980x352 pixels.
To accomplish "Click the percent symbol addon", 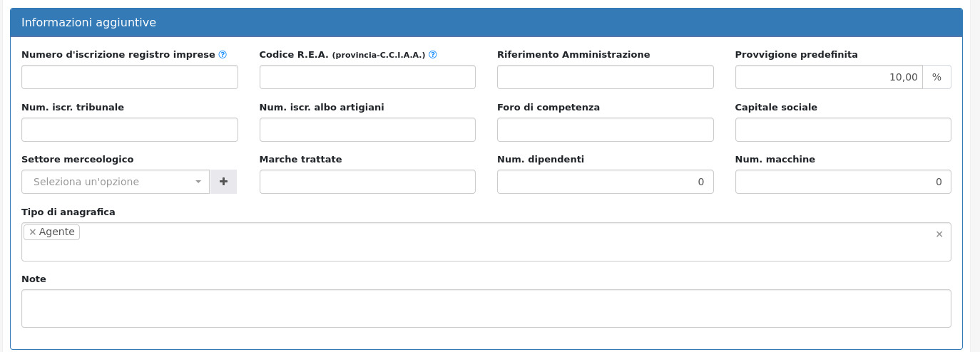I will [936, 77].
